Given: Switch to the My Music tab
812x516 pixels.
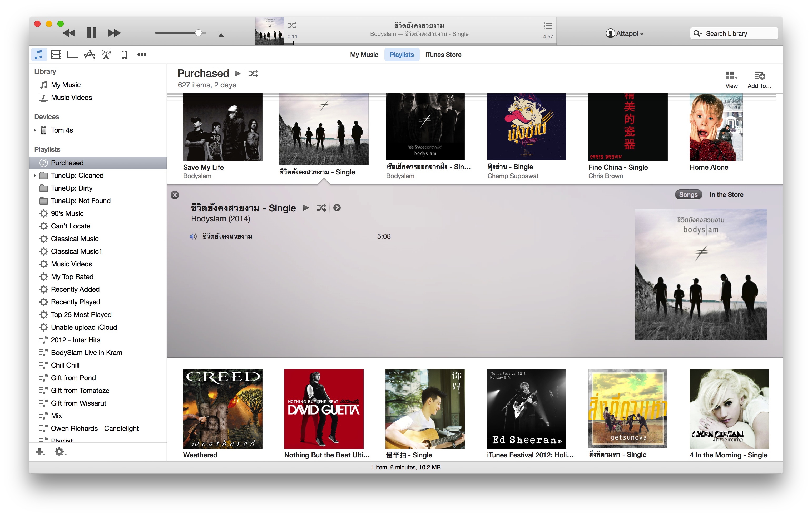Looking at the screenshot, I should (364, 55).
